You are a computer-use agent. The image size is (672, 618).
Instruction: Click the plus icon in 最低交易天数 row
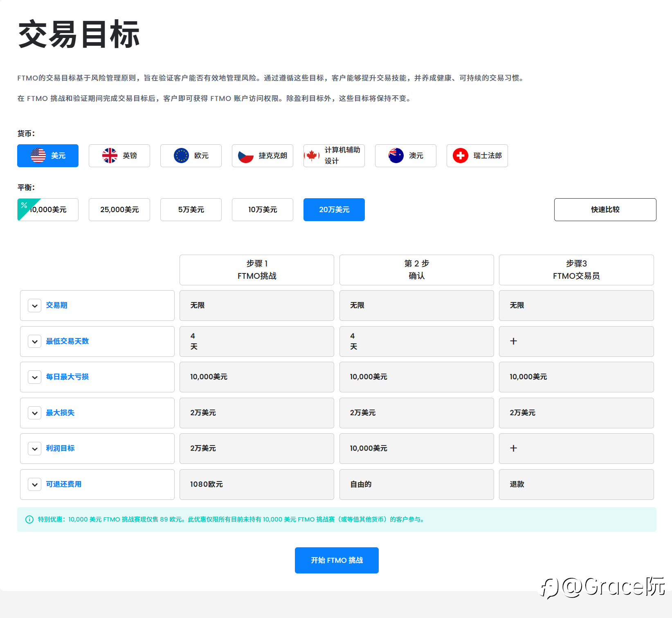click(x=514, y=341)
